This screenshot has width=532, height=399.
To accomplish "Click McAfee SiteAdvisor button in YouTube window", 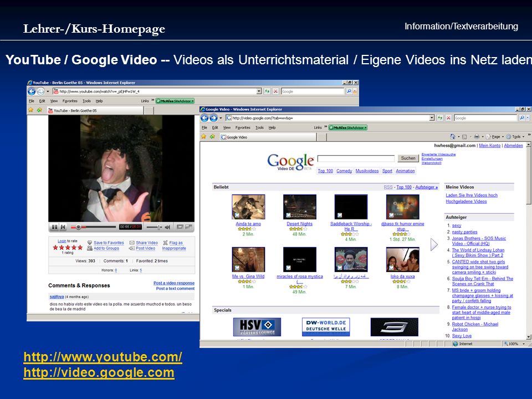I will pyautogui.click(x=175, y=101).
